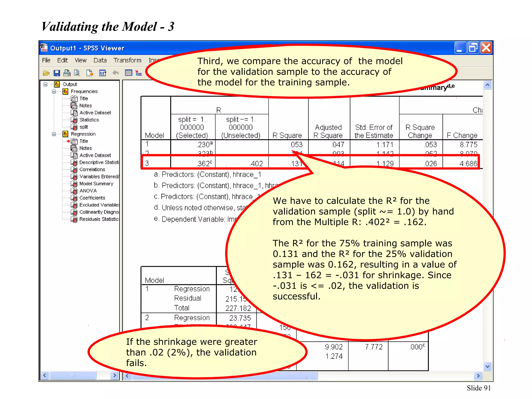
Task: Click output pane left scroll arrow
Action: pos(127,376)
